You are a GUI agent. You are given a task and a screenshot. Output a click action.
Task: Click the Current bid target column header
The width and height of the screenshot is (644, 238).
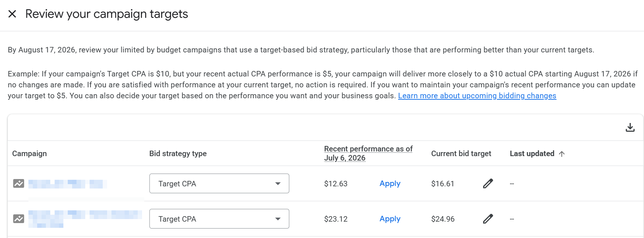[x=461, y=154]
